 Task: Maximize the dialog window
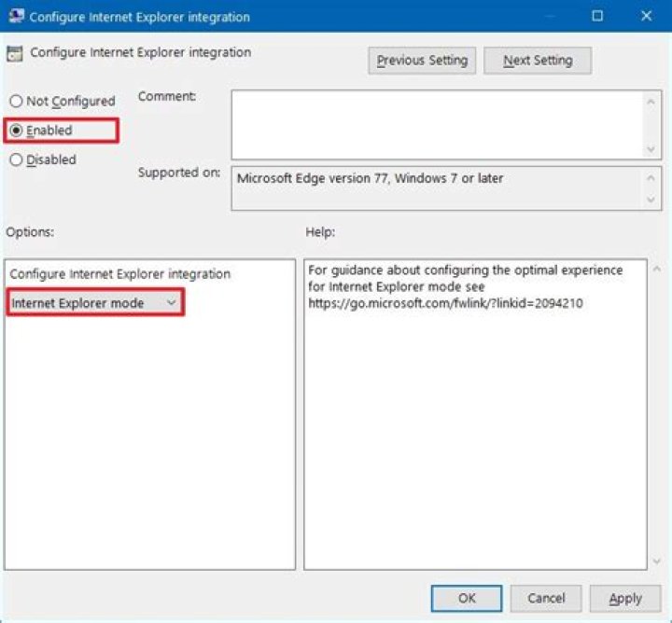[x=597, y=16]
